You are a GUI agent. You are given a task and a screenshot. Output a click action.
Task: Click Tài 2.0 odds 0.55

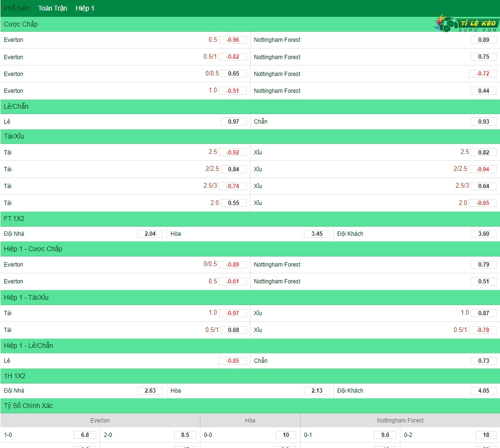[234, 203]
